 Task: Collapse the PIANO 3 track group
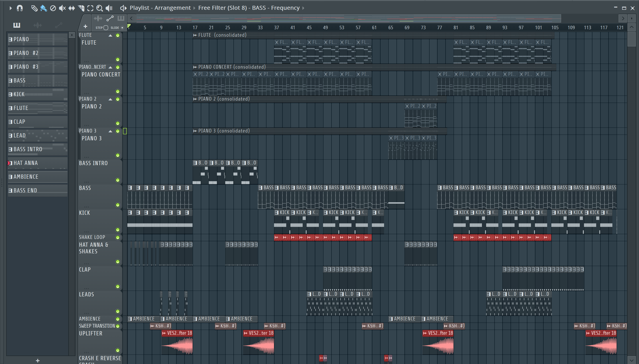coord(110,131)
